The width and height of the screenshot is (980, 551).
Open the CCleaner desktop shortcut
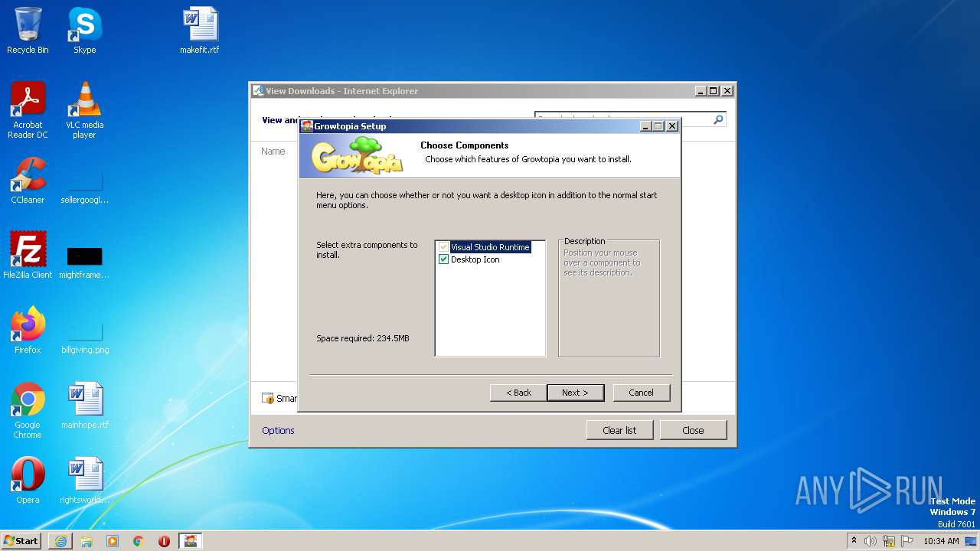28,181
